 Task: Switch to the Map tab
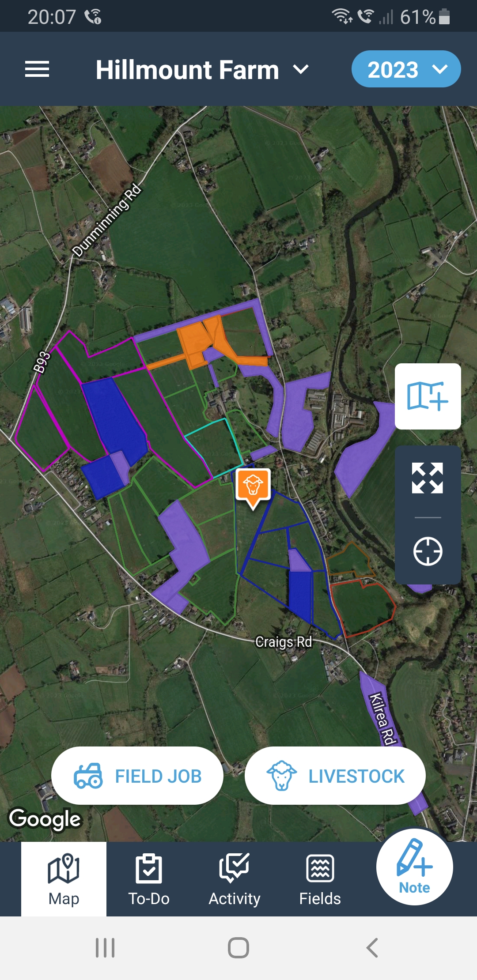click(64, 879)
